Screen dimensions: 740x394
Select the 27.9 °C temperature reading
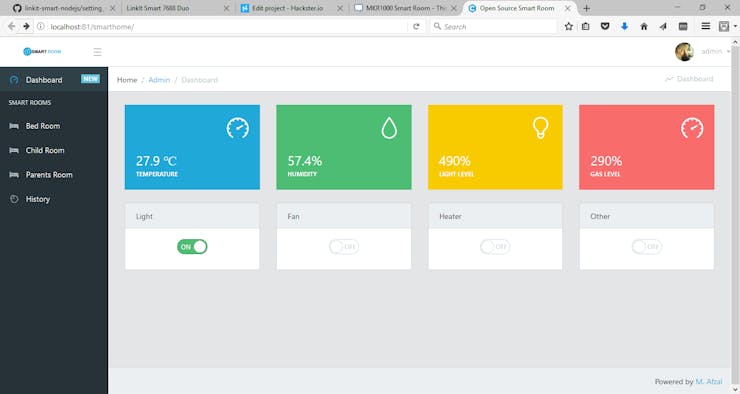pyautogui.click(x=156, y=161)
